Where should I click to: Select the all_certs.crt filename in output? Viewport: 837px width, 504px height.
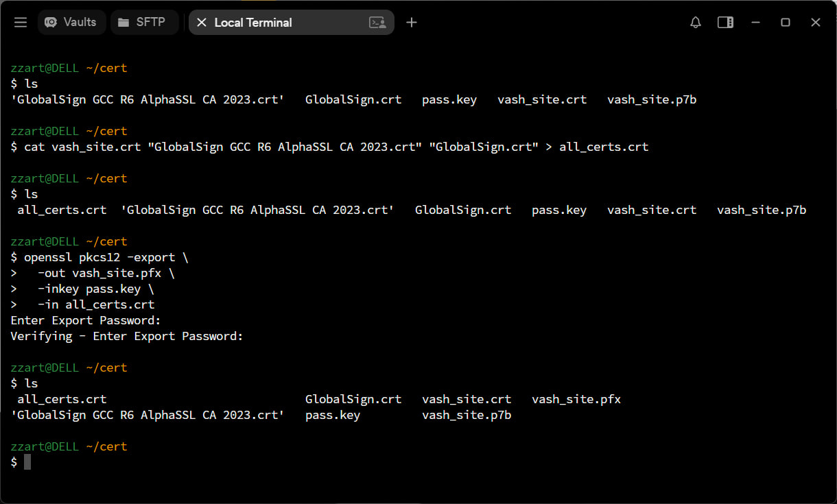tap(62, 398)
